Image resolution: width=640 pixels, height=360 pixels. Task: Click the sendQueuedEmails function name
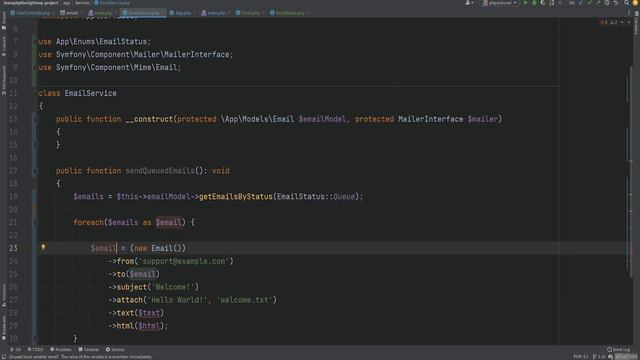[160, 171]
